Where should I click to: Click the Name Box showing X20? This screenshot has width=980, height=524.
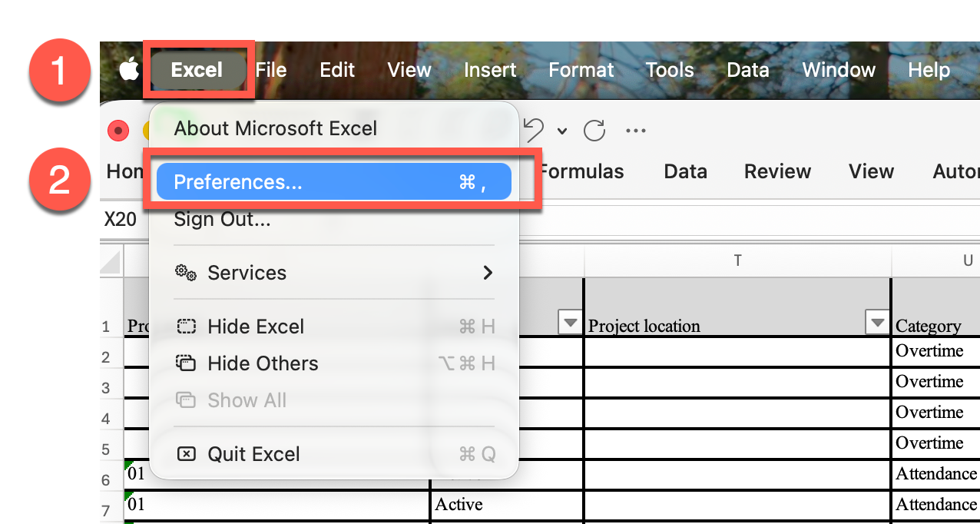point(121,220)
